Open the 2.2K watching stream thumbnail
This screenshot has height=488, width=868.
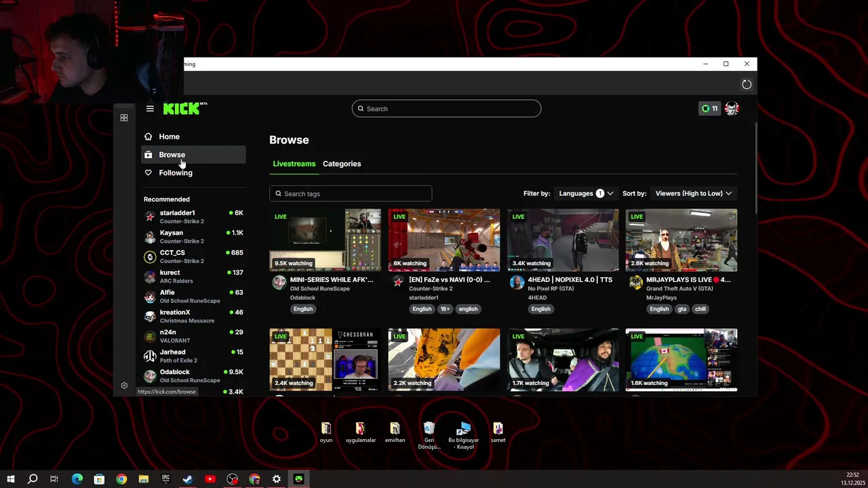(444, 360)
